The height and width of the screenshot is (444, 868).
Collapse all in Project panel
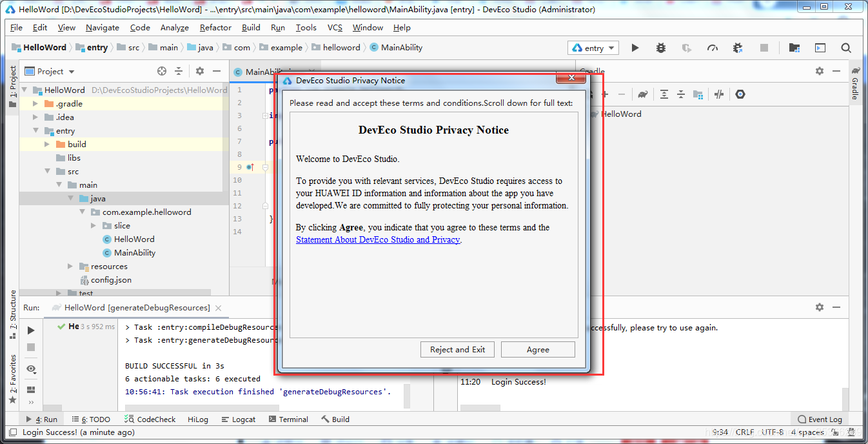tap(179, 71)
